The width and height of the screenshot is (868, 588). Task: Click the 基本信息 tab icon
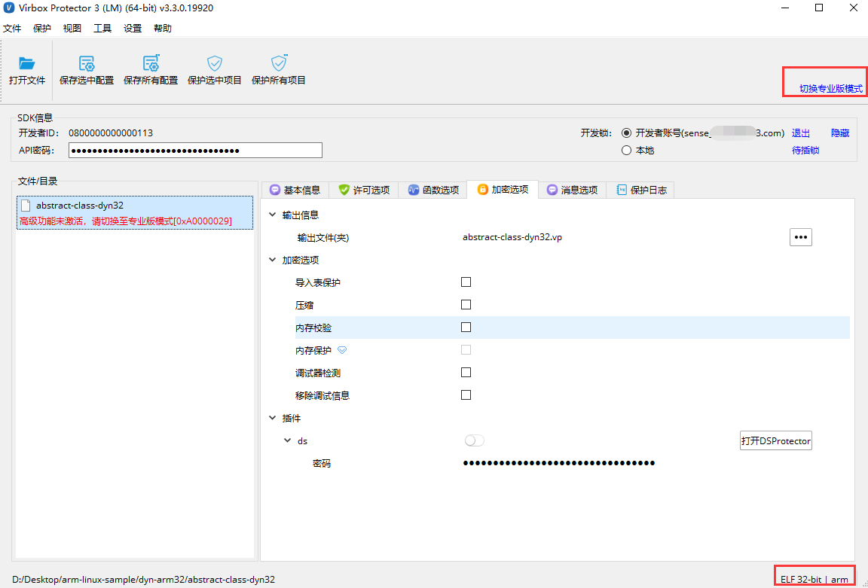click(274, 190)
